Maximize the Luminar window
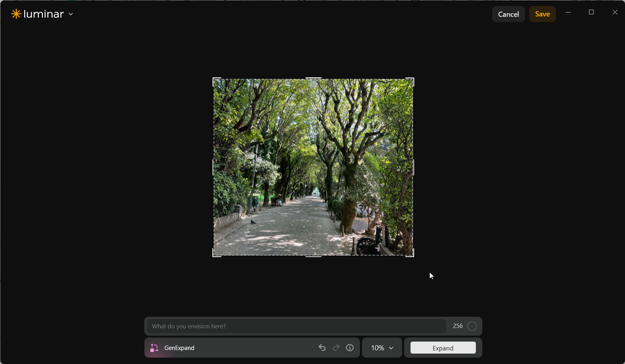The height and width of the screenshot is (364, 625). click(591, 12)
